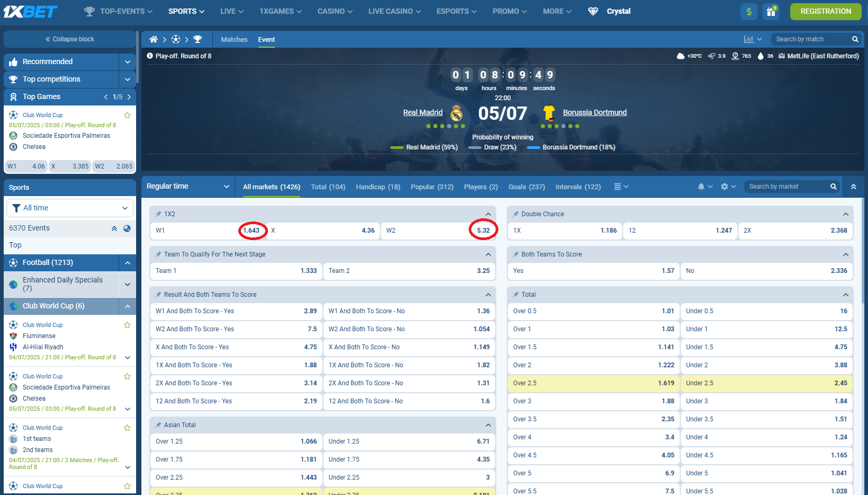Select Over 2.5 at 1.619
The width and height of the screenshot is (868, 495).
pos(593,383)
